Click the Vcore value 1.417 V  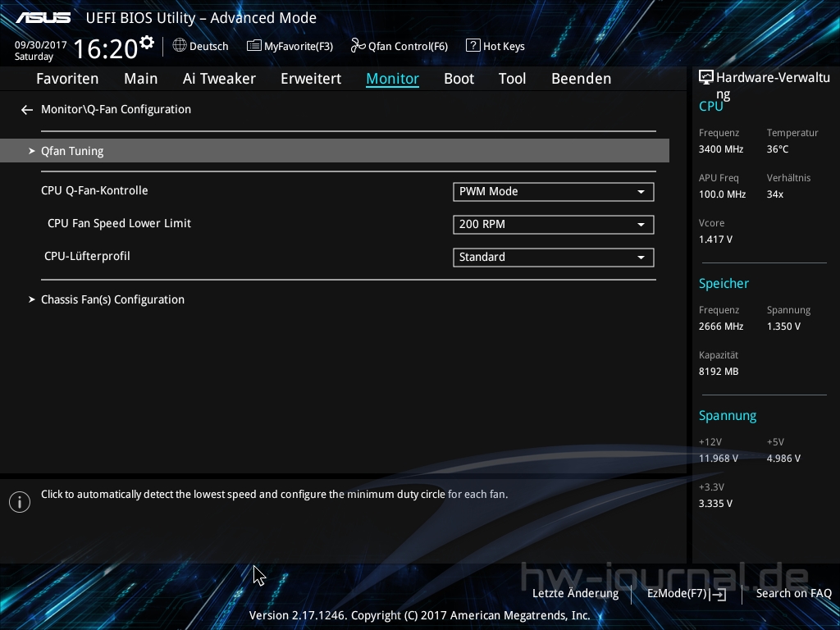pos(715,240)
